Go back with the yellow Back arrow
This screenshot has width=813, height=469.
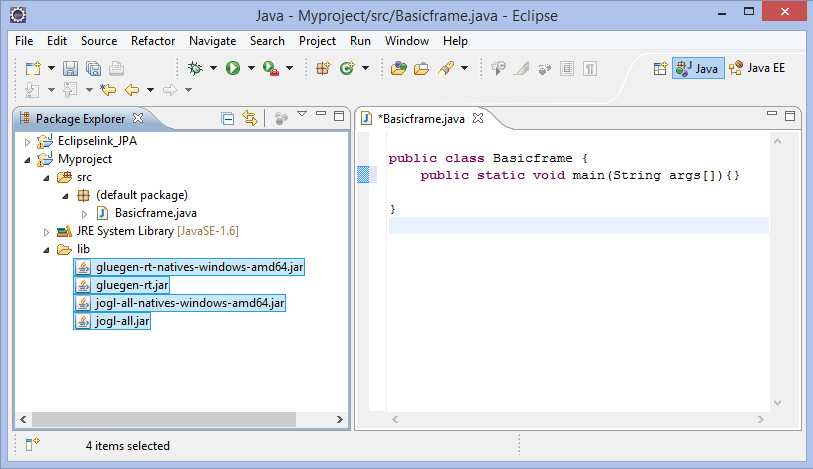(132, 90)
